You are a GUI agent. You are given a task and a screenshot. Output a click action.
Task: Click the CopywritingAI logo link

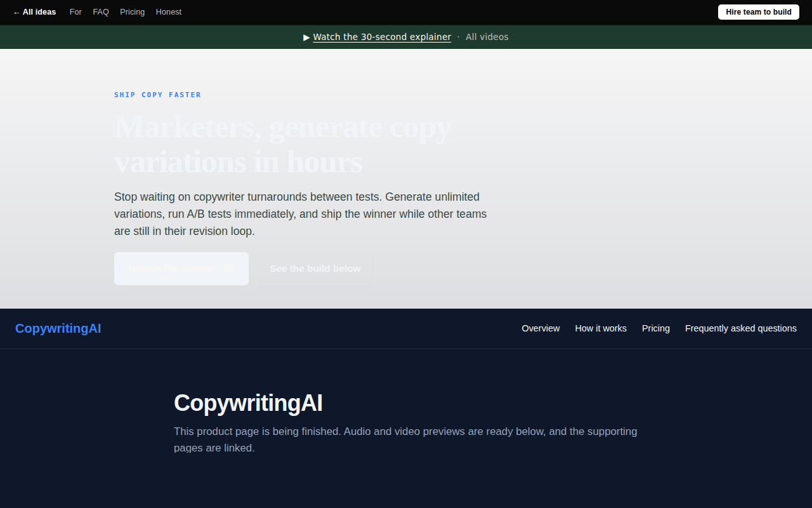(58, 328)
